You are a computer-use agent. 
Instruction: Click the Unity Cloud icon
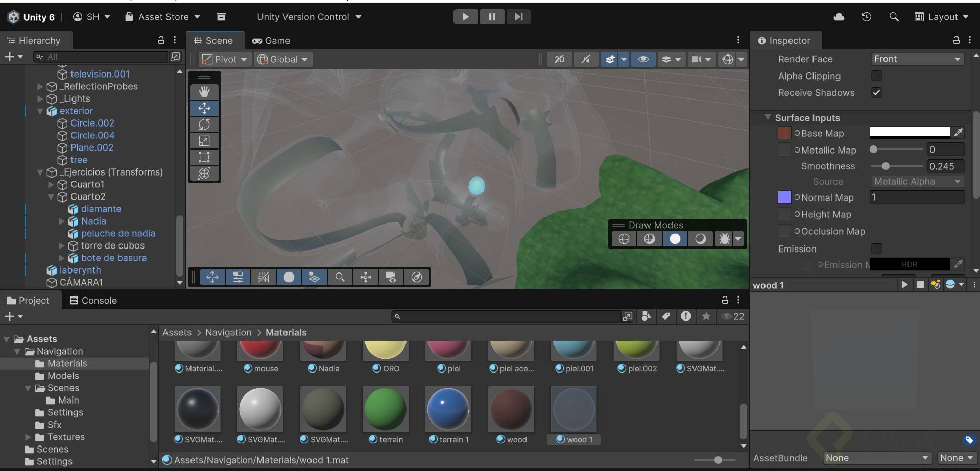pos(839,17)
